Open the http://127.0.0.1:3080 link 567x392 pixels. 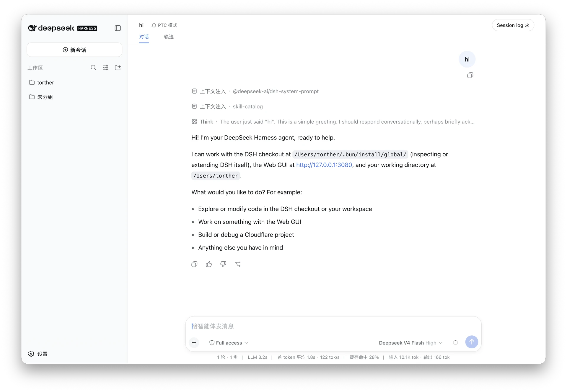tap(324, 165)
